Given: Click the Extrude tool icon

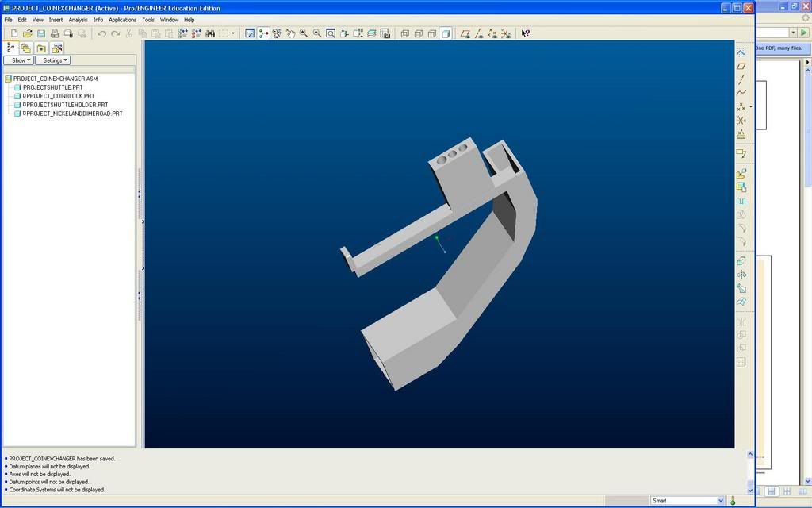Looking at the screenshot, I should (741, 260).
